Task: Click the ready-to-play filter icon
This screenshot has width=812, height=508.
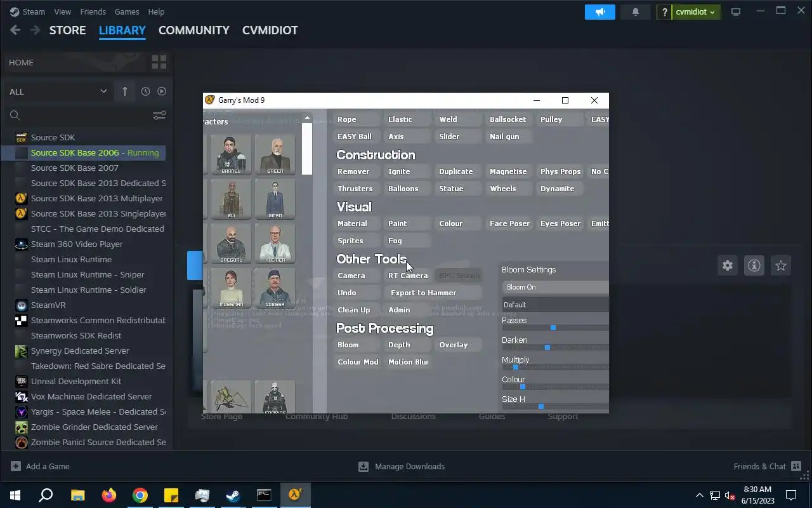Action: tap(162, 91)
